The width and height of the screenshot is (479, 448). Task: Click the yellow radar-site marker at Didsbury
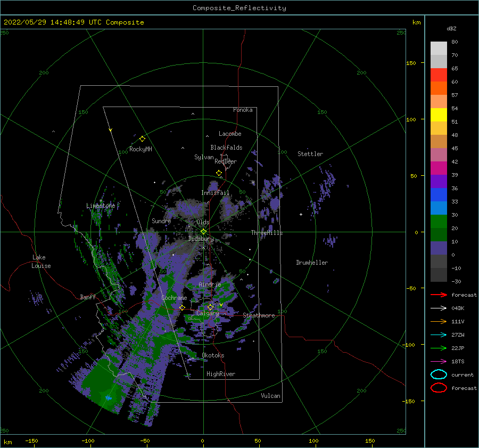(203, 232)
